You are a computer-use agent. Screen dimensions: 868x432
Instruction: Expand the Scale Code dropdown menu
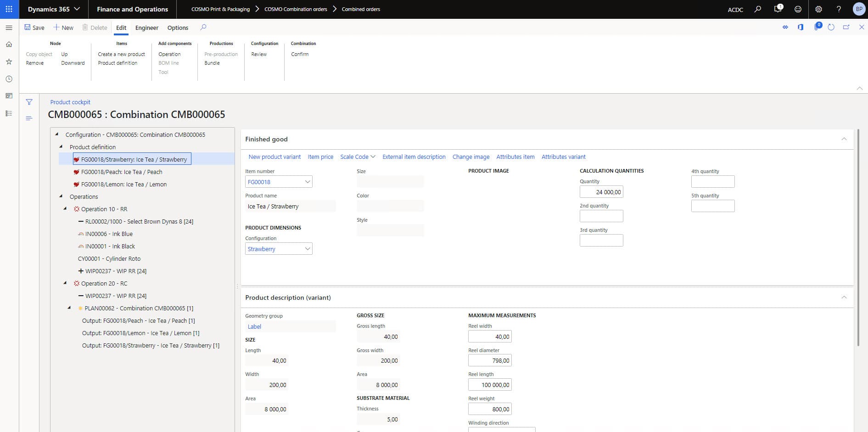358,157
